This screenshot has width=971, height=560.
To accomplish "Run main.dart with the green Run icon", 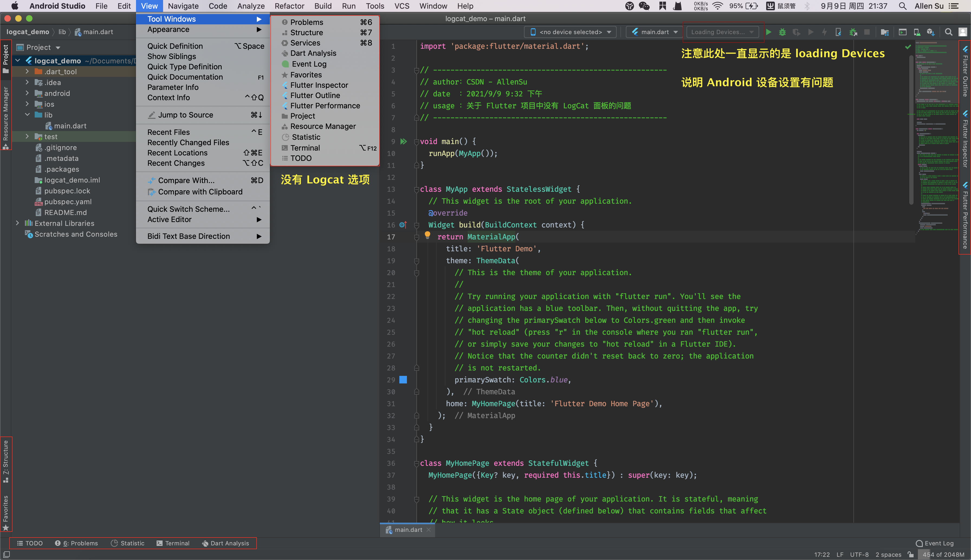I will (x=768, y=32).
